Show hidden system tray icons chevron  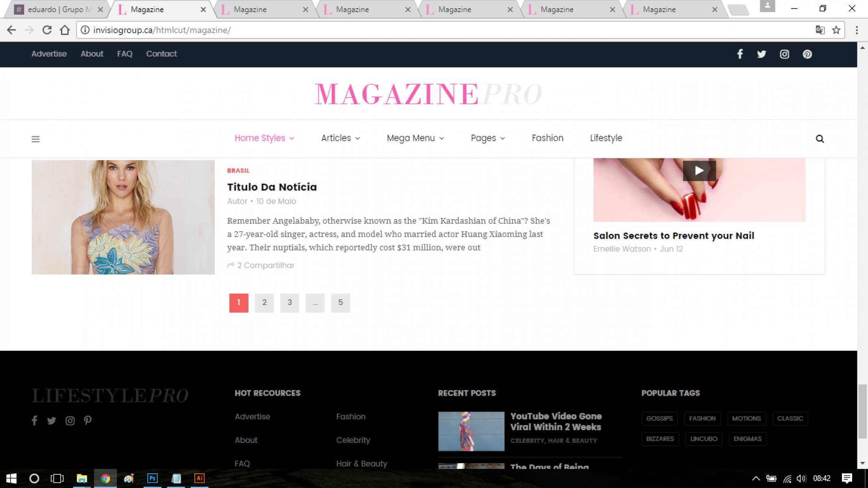coord(756,479)
